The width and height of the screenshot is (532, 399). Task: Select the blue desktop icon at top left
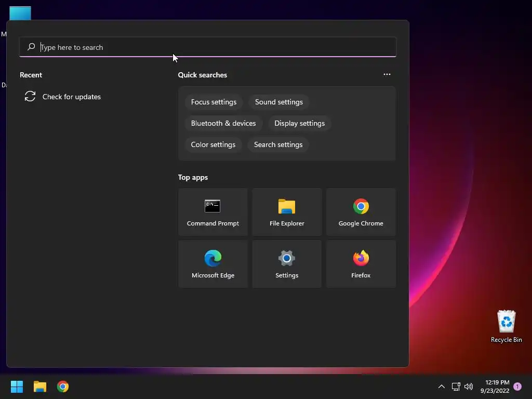pyautogui.click(x=20, y=13)
